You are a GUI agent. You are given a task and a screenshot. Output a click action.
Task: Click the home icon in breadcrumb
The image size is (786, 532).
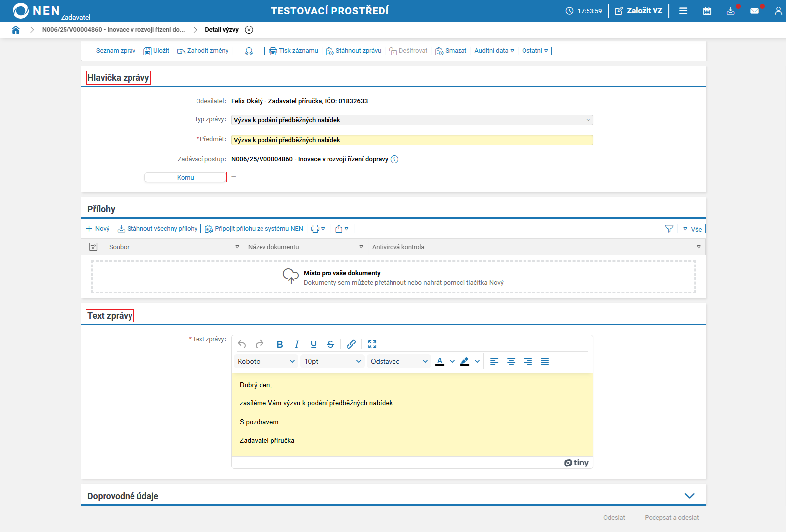(16, 30)
